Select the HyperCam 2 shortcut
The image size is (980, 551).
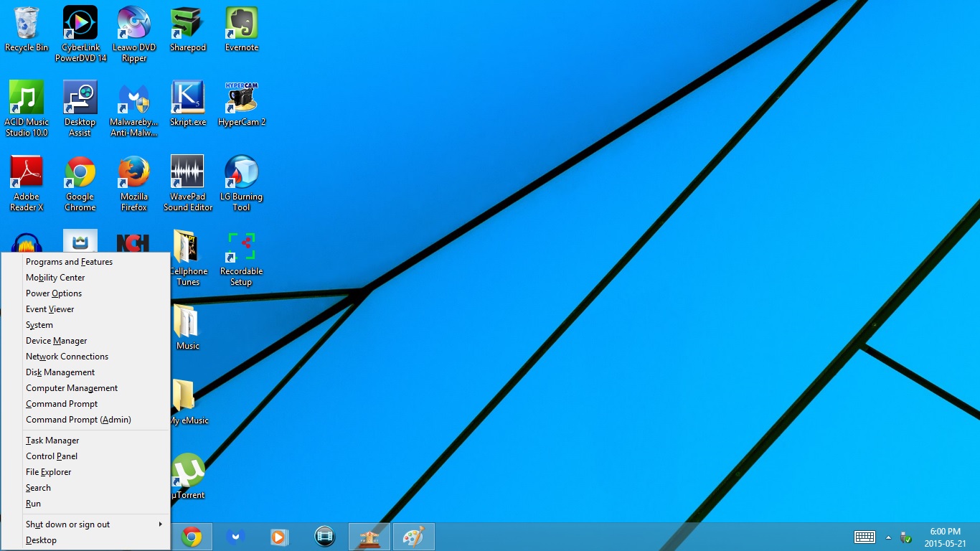[242, 105]
